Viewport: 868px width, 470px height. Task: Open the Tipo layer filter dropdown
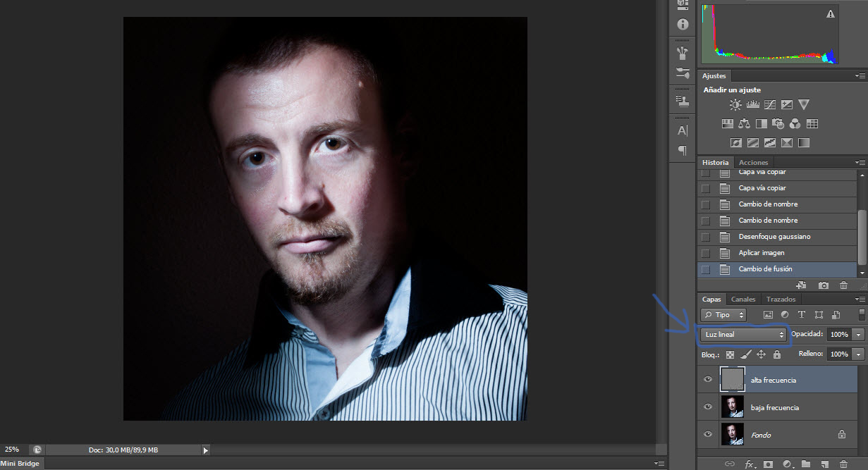(x=723, y=315)
